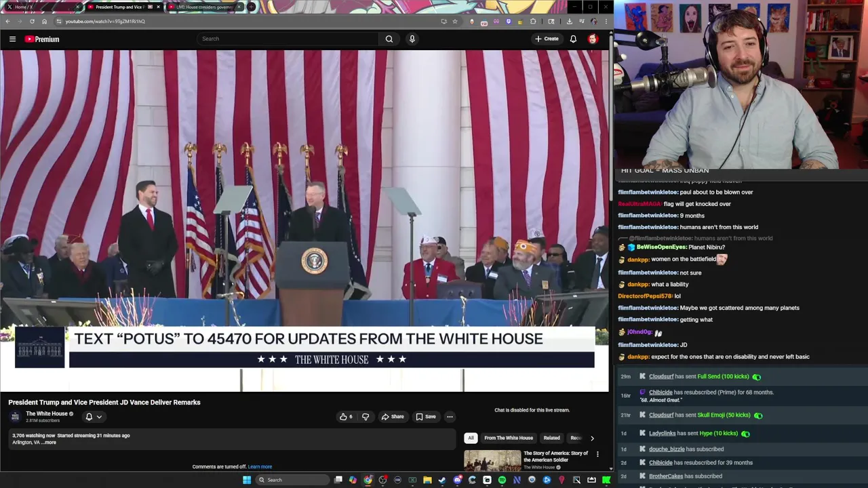Switch to the Home / X tab

click(42, 7)
